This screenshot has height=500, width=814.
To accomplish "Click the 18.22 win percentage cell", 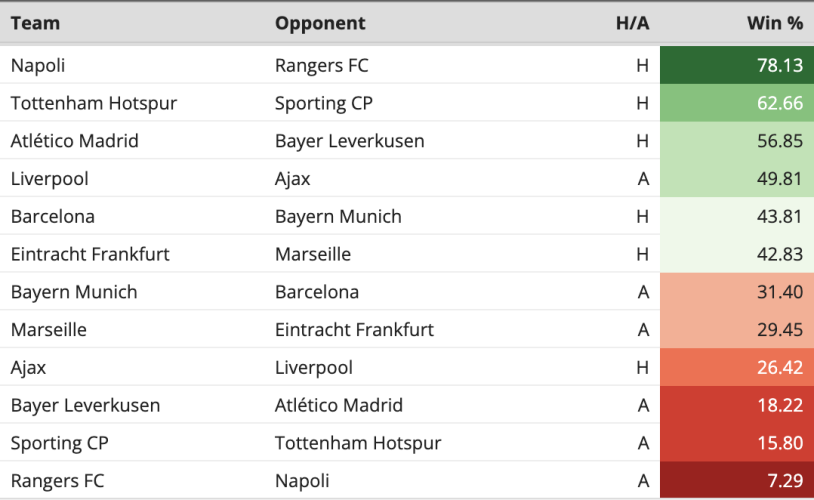I will click(737, 405).
